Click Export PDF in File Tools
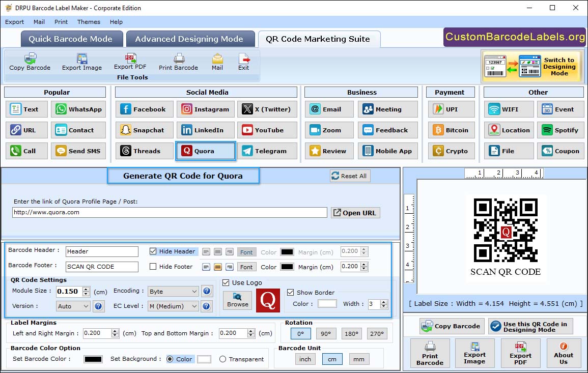The height and width of the screenshot is (373, 588). click(x=130, y=62)
